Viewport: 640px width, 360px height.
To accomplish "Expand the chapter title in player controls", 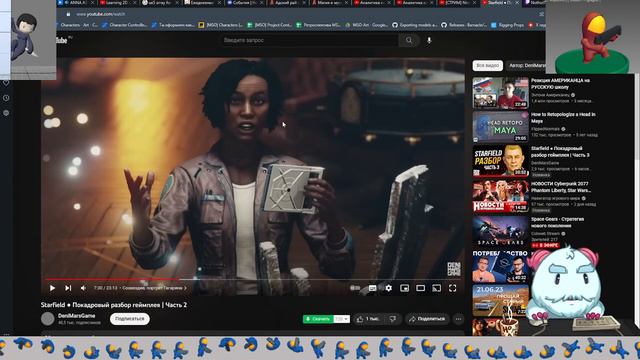I will tap(154, 288).
